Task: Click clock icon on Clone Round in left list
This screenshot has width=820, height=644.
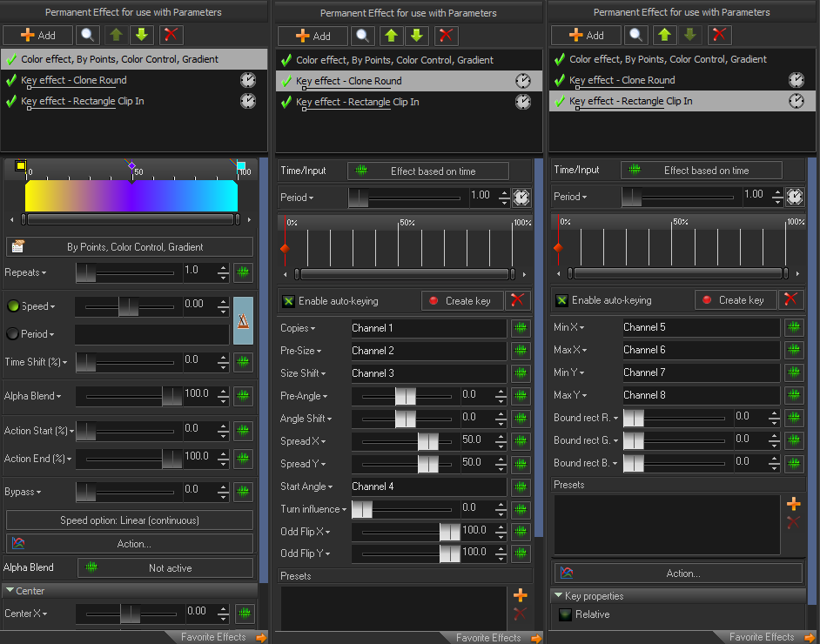Action: tap(248, 80)
